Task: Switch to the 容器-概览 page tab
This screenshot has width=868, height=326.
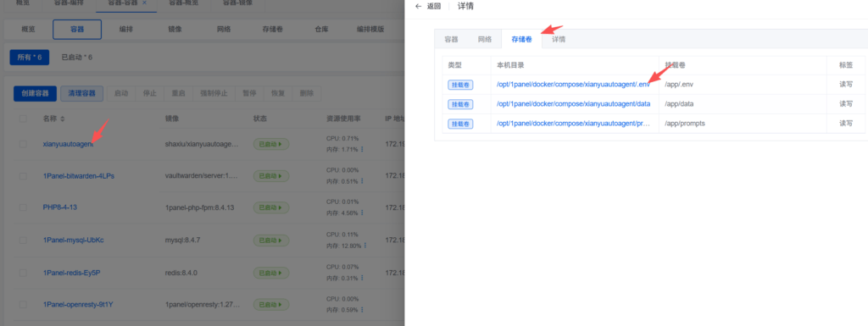Action: click(183, 3)
